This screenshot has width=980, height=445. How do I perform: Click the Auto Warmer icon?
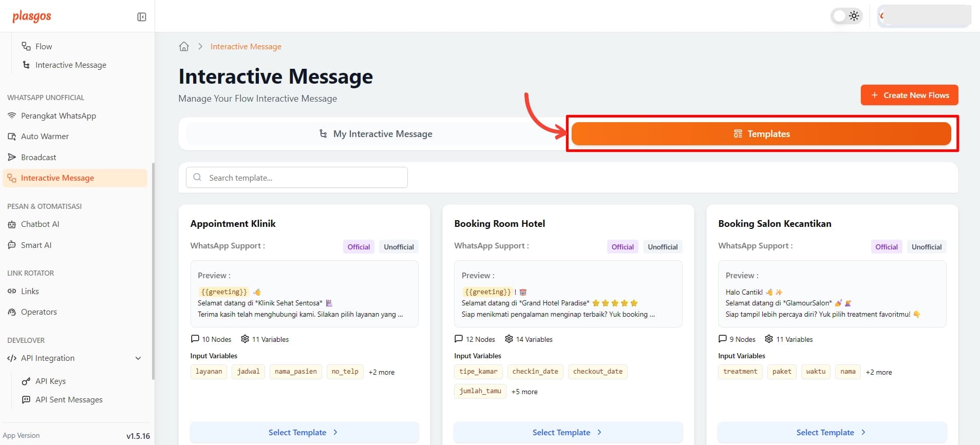coord(12,137)
